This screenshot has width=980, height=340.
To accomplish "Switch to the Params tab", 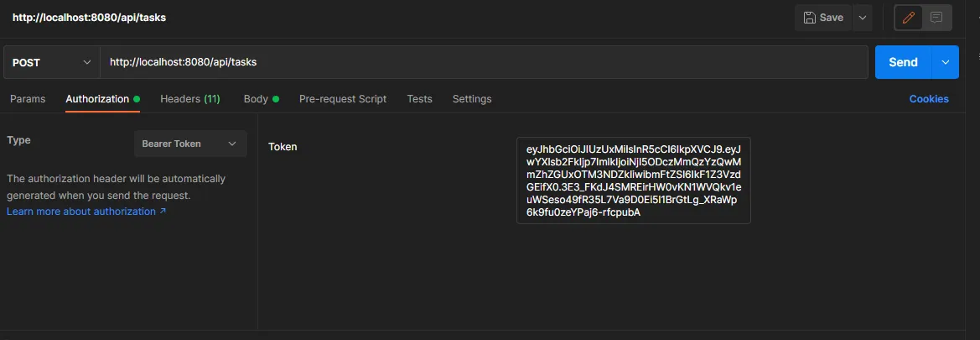I will coord(28,99).
